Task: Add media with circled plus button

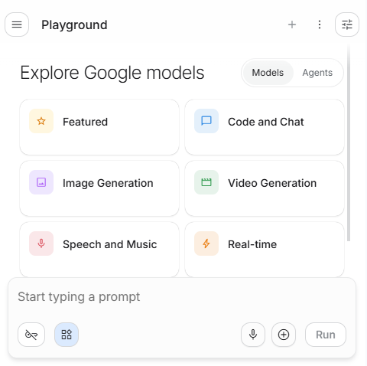Action: (284, 334)
